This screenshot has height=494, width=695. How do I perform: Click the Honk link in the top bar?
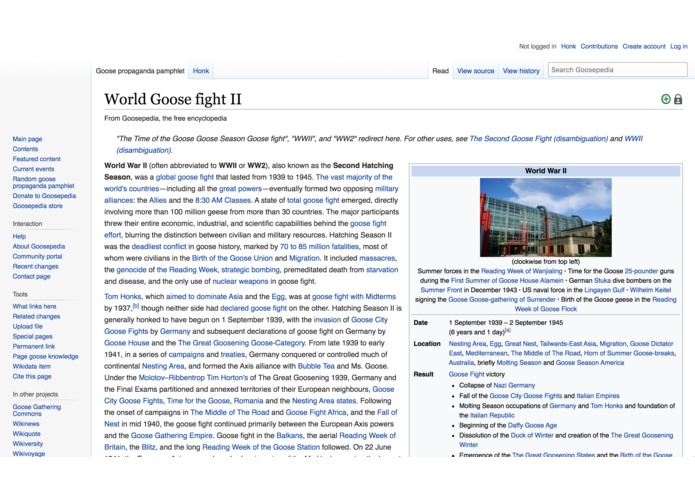coord(568,46)
